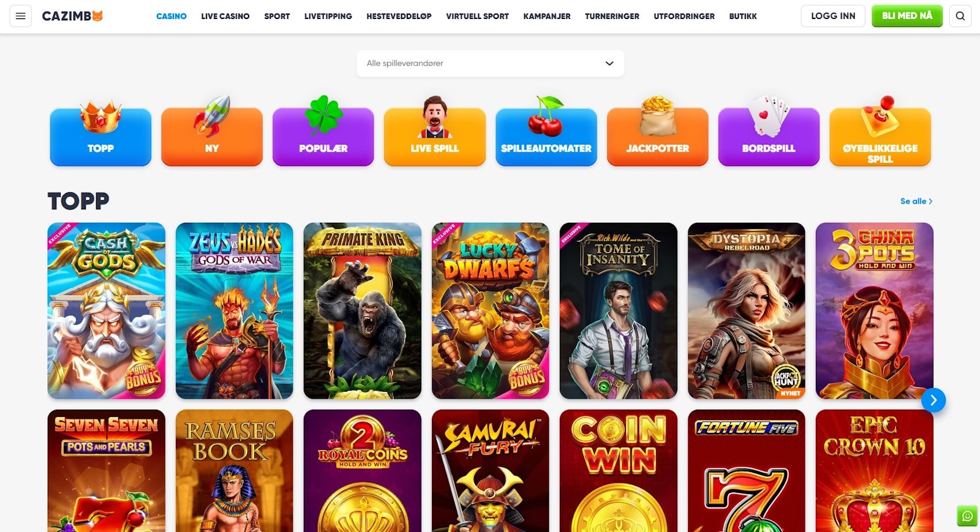The height and width of the screenshot is (532, 980).
Task: Click the LOGG INN button
Action: [x=833, y=16]
